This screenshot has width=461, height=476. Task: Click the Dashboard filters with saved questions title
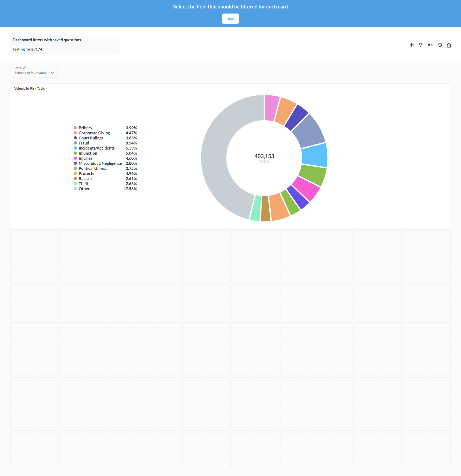[x=47, y=40]
